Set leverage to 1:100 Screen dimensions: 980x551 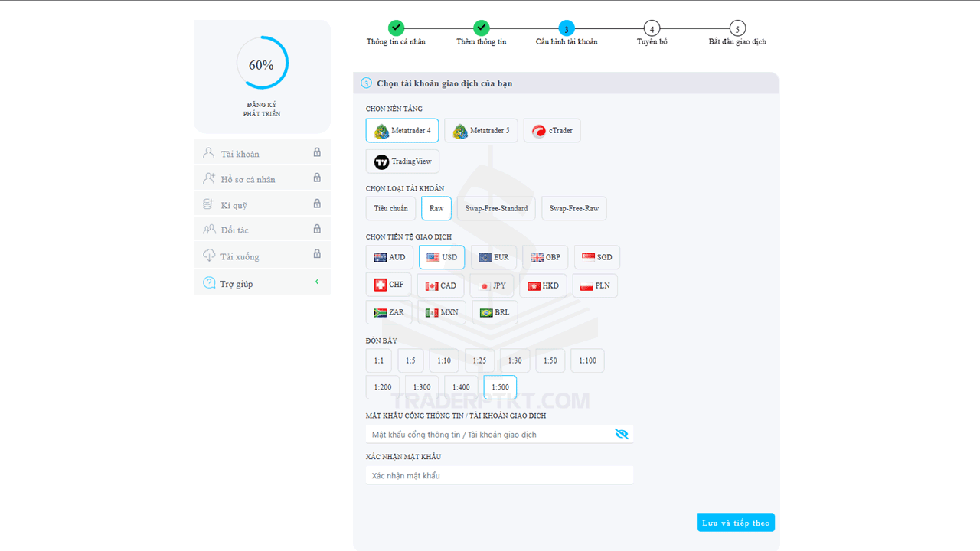tap(588, 360)
